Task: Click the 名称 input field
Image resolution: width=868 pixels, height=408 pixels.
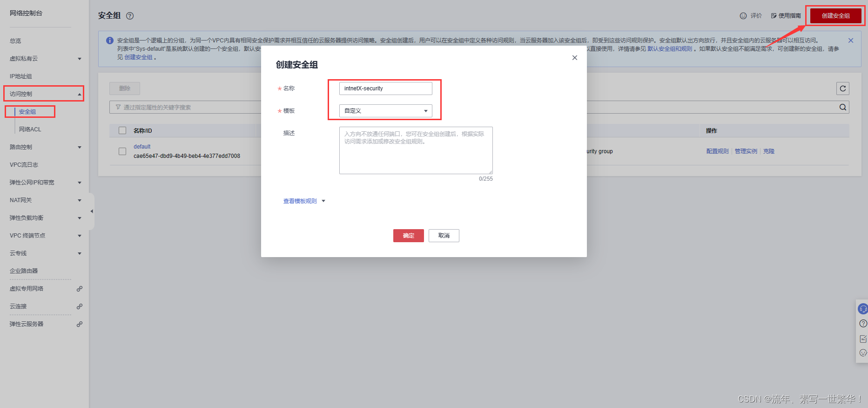Action: 385,88
